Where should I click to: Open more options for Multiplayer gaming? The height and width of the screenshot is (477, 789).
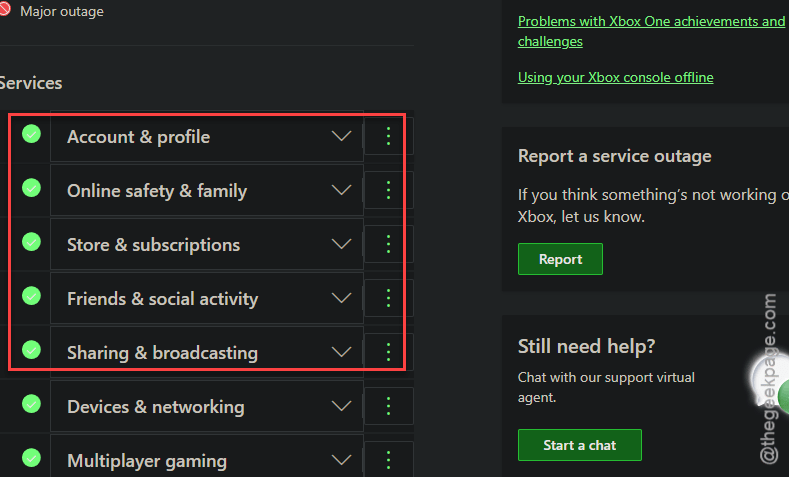click(x=388, y=459)
